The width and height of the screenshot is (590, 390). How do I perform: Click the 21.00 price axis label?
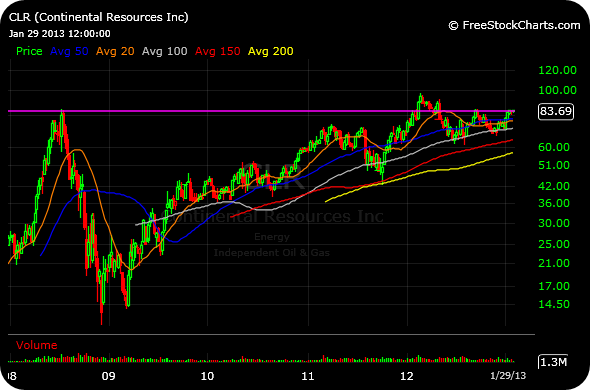coord(554,263)
